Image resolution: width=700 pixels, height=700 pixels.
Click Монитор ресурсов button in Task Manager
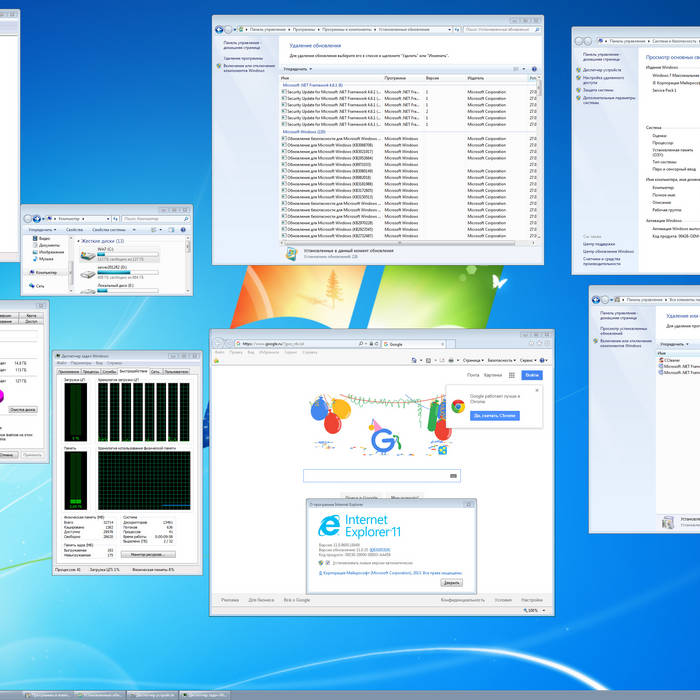(x=148, y=554)
